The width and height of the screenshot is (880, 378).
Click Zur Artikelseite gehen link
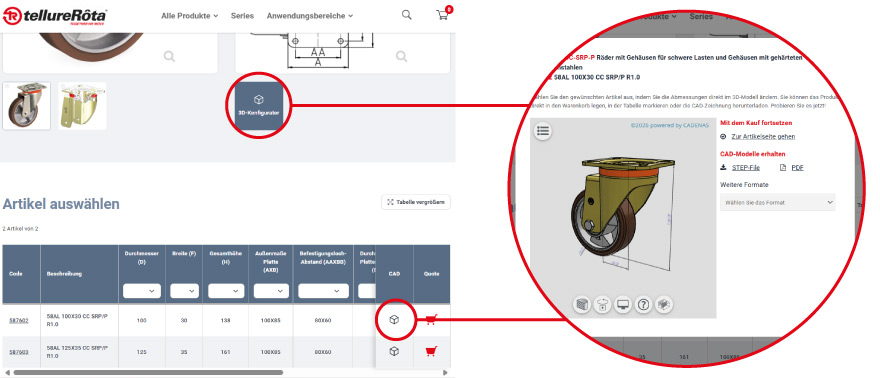click(x=763, y=136)
